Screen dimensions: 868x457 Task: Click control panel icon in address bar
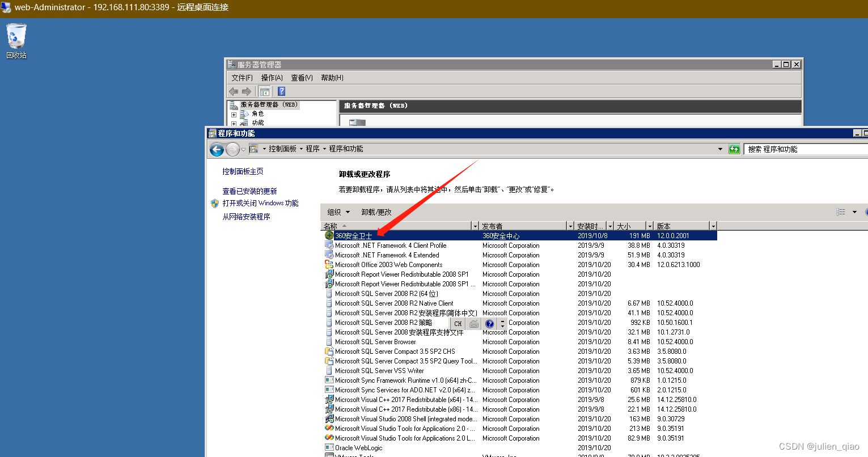point(254,149)
